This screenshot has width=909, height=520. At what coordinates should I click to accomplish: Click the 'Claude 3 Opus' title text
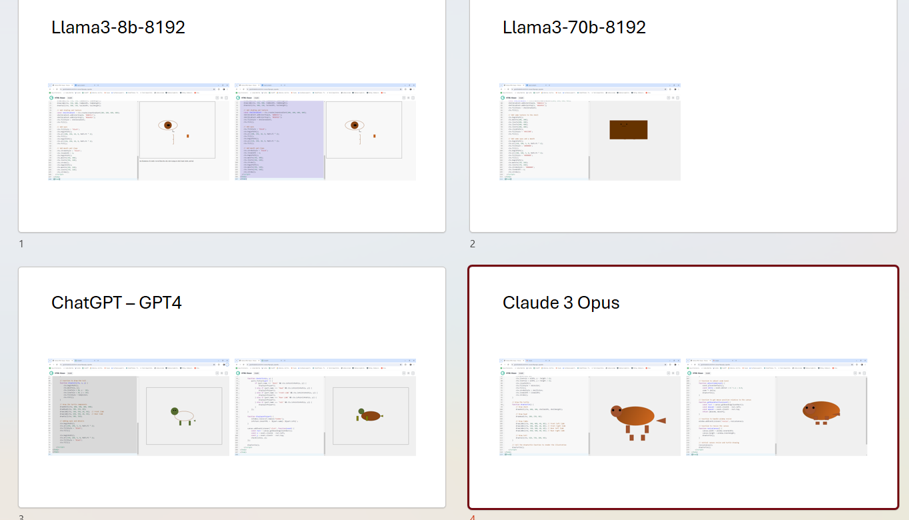click(561, 303)
